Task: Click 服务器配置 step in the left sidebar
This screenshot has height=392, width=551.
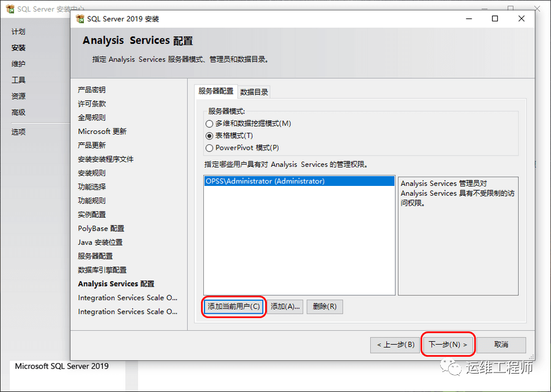Action: pos(96,256)
